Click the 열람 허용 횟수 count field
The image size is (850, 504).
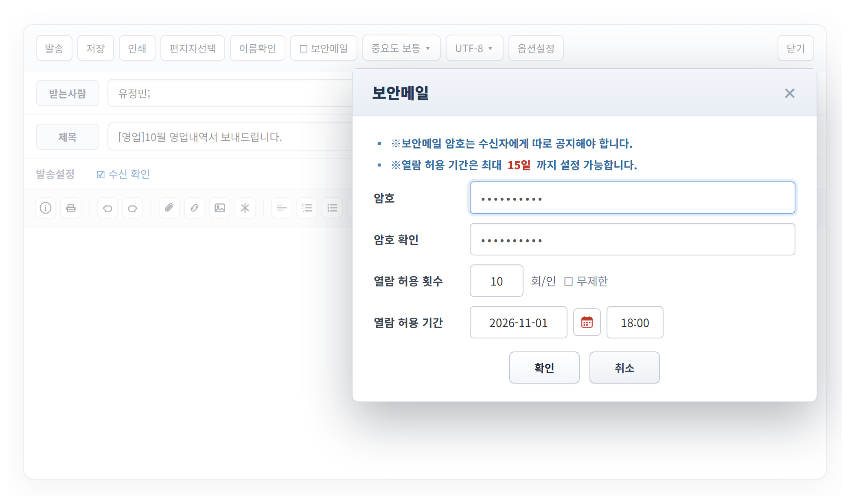[x=497, y=281]
